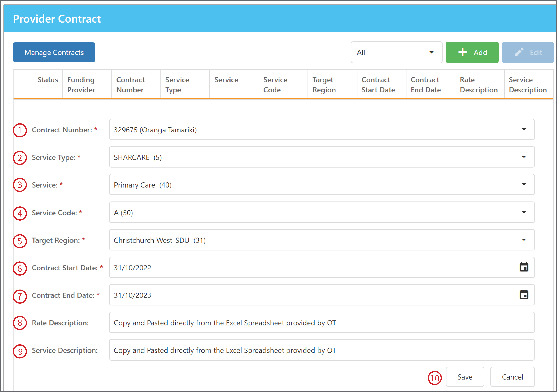The image size is (557, 392).
Task: Open the Contract End Date calendar picker
Action: coord(524,295)
